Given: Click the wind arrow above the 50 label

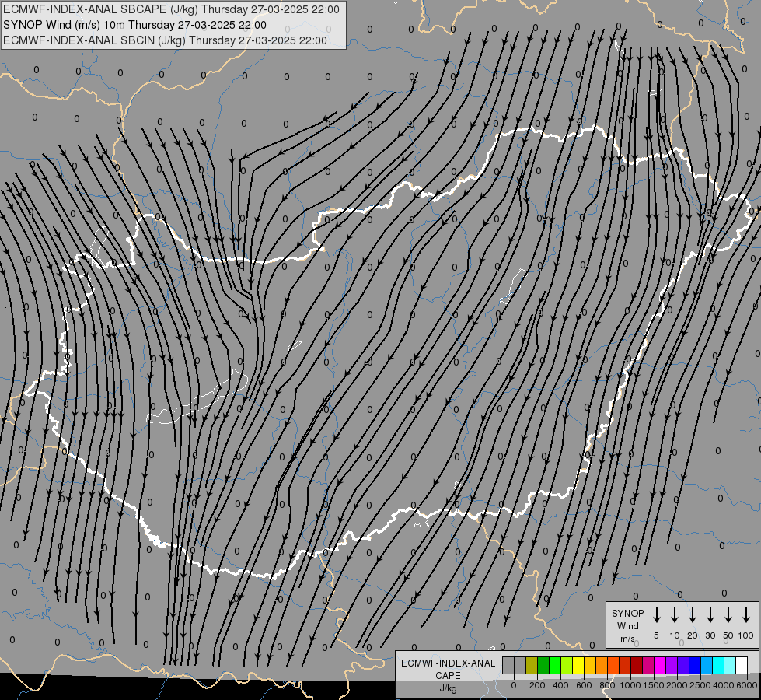Looking at the screenshot, I should point(728,615).
